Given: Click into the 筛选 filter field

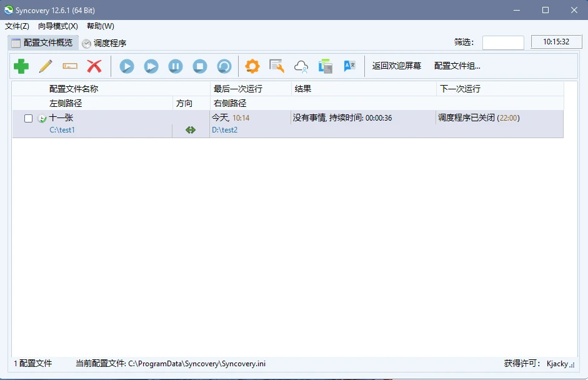Looking at the screenshot, I should [503, 42].
